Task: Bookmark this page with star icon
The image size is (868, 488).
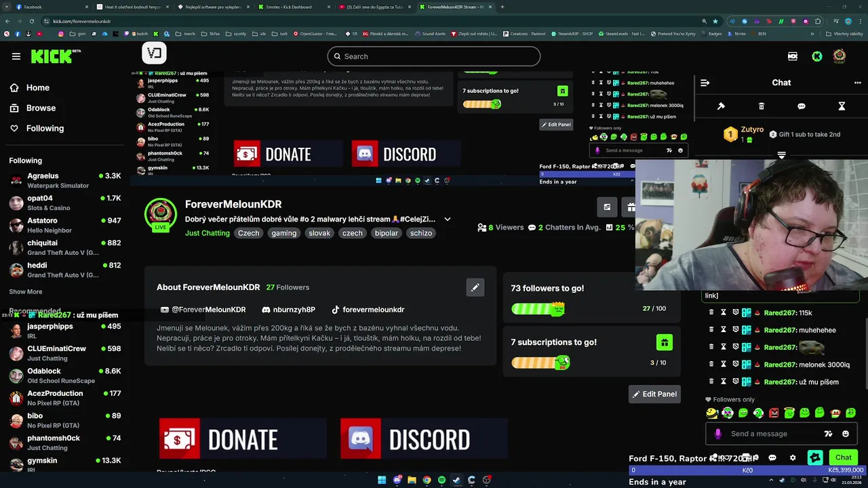Action: point(715,21)
